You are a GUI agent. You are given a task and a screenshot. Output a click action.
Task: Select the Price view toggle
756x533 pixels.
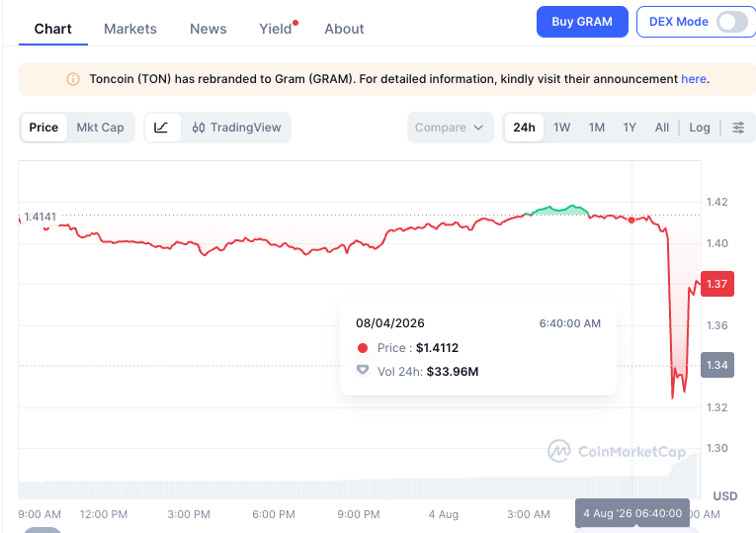coord(43,128)
